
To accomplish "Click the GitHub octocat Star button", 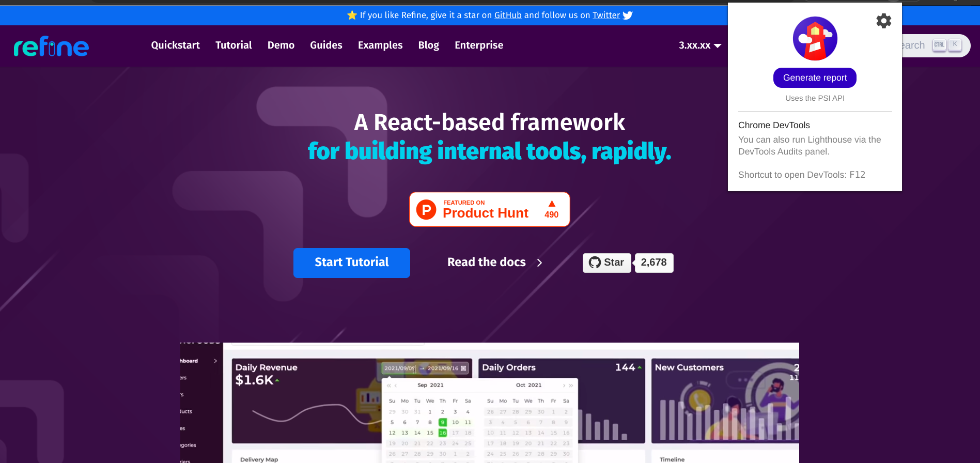I will coord(606,263).
